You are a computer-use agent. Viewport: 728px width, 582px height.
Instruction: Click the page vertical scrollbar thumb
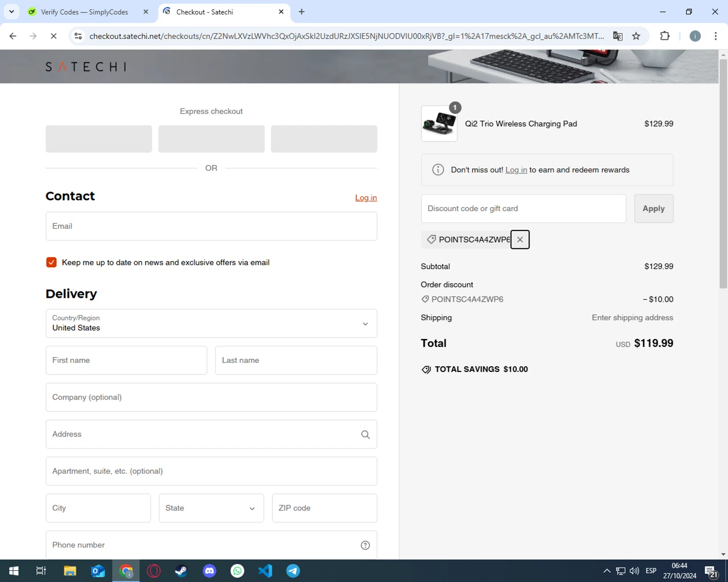click(723, 174)
